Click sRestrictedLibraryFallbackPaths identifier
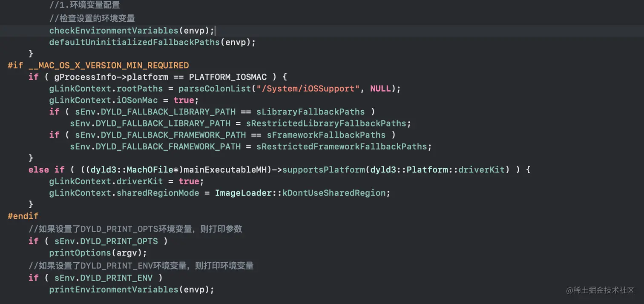Viewport: 644px width, 304px height. [326, 123]
